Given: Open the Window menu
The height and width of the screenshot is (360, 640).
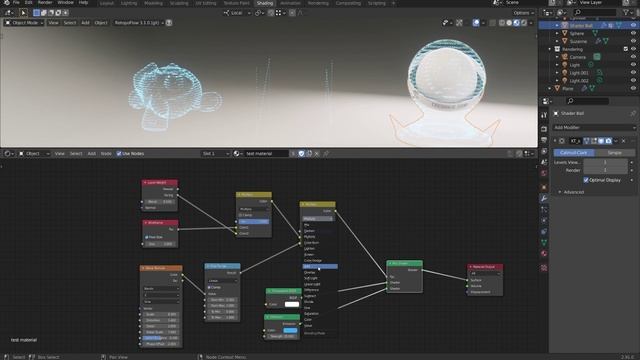Looking at the screenshot, I should point(65,2).
